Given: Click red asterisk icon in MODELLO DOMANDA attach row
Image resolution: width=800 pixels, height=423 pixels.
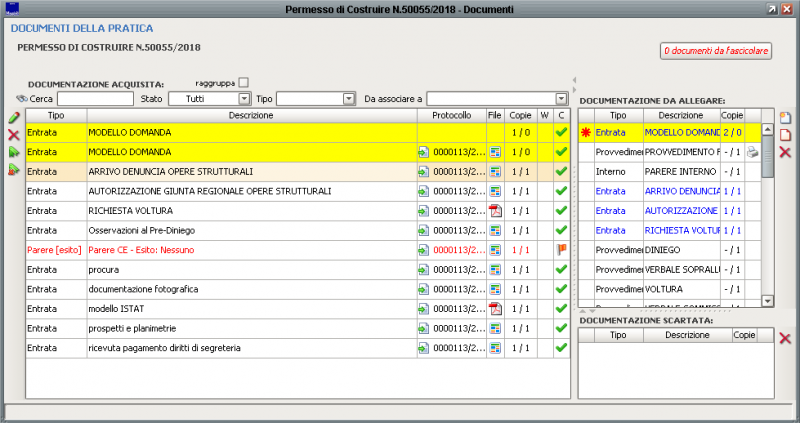Looking at the screenshot, I should (586, 133).
